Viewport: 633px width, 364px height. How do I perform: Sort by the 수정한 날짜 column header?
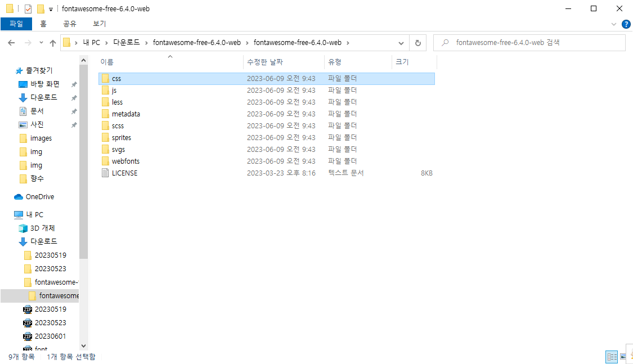pyautogui.click(x=265, y=62)
